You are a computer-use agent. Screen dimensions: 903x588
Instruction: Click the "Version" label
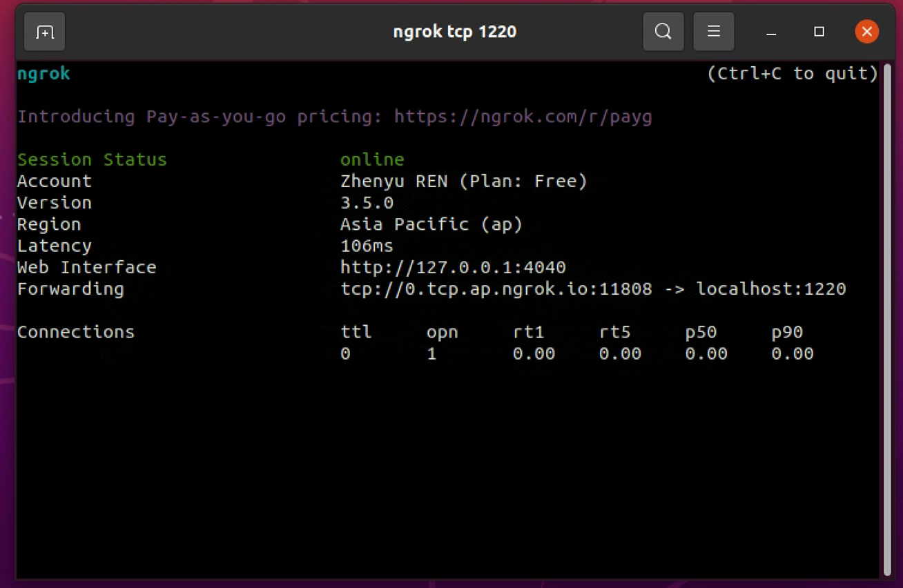[x=55, y=203]
